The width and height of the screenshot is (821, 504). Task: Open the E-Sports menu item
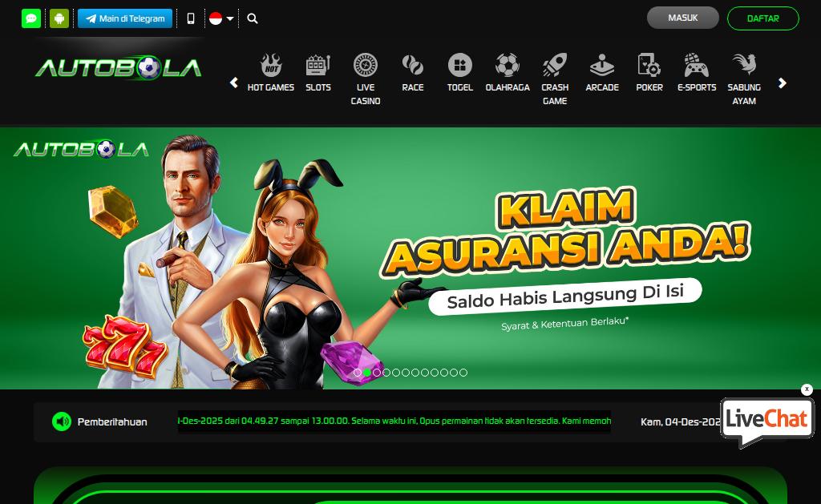tap(697, 73)
